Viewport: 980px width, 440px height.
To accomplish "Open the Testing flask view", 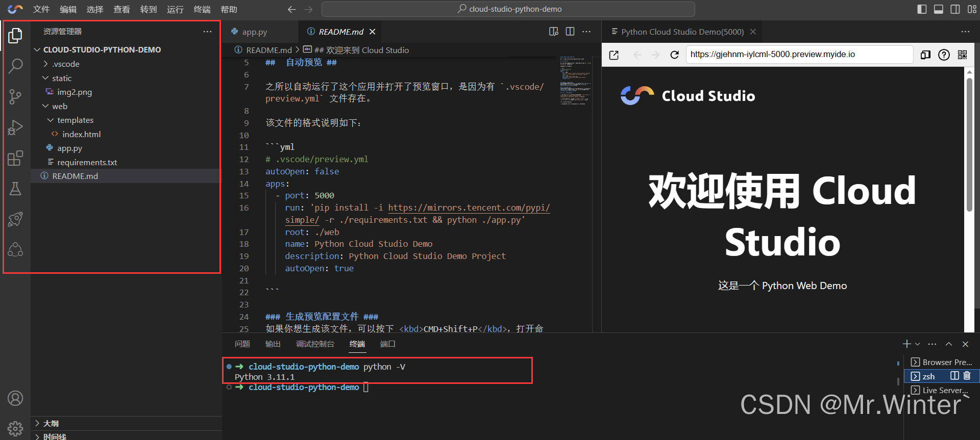I will (15, 189).
